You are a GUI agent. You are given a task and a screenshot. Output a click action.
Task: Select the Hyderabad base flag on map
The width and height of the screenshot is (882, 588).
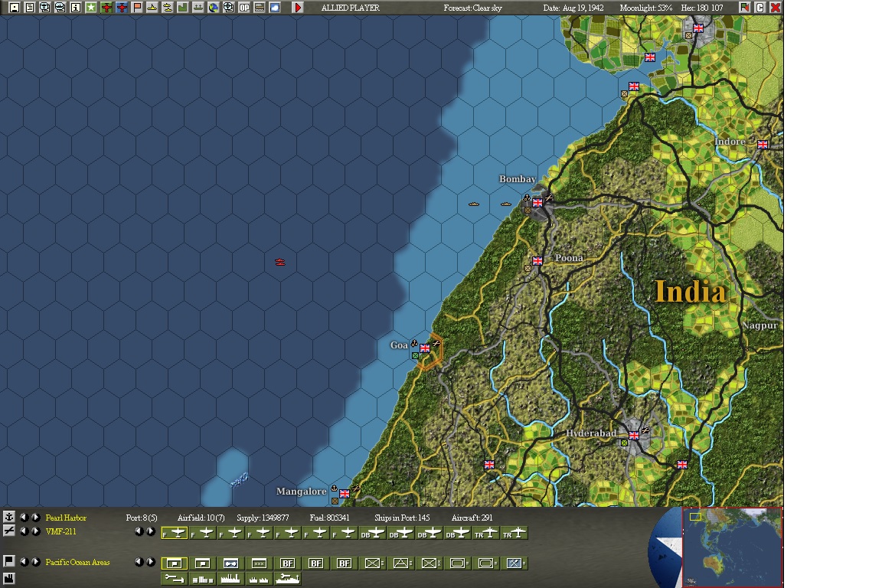click(634, 436)
